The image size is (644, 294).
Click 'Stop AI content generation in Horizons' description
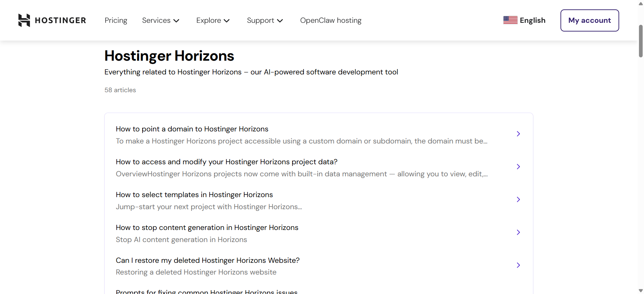pos(181,240)
